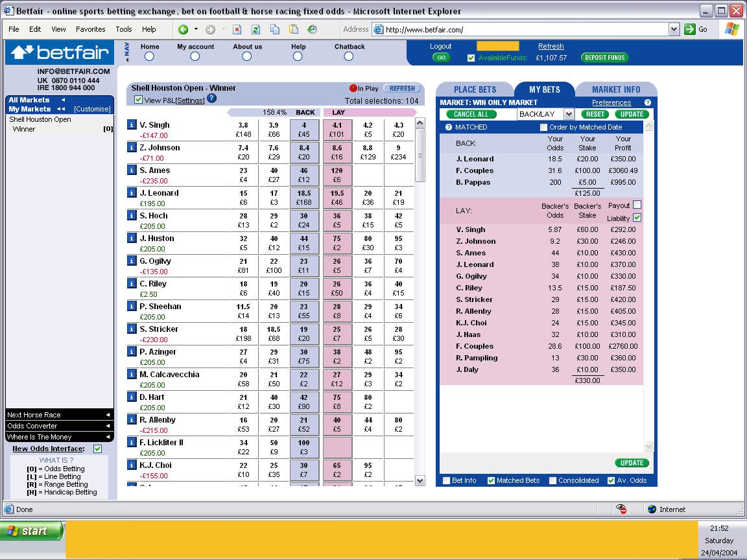The height and width of the screenshot is (560, 747).
Task: Select the My account radio button
Action: 195,56
